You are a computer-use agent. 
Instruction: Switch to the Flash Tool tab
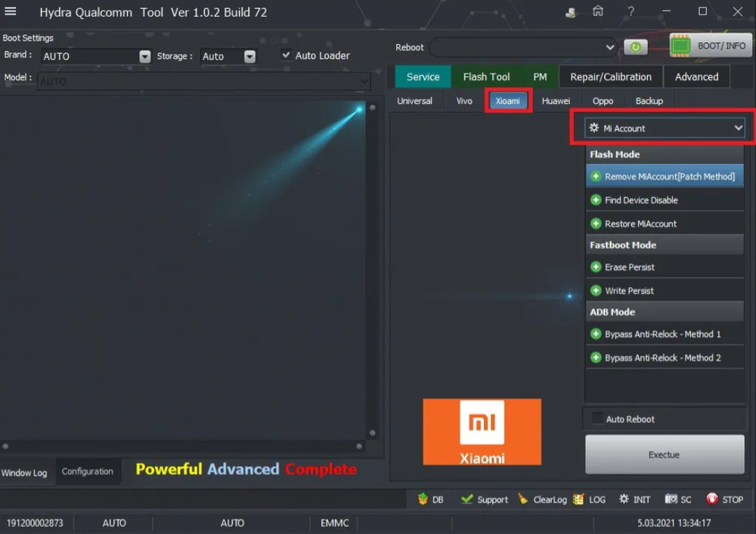click(486, 76)
